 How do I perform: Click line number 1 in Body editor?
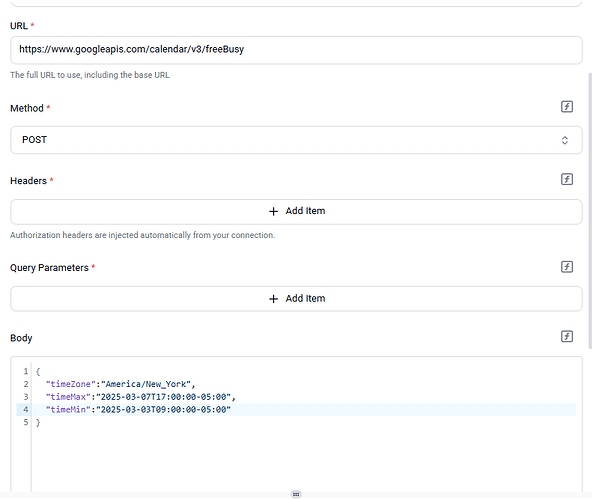coord(26,371)
